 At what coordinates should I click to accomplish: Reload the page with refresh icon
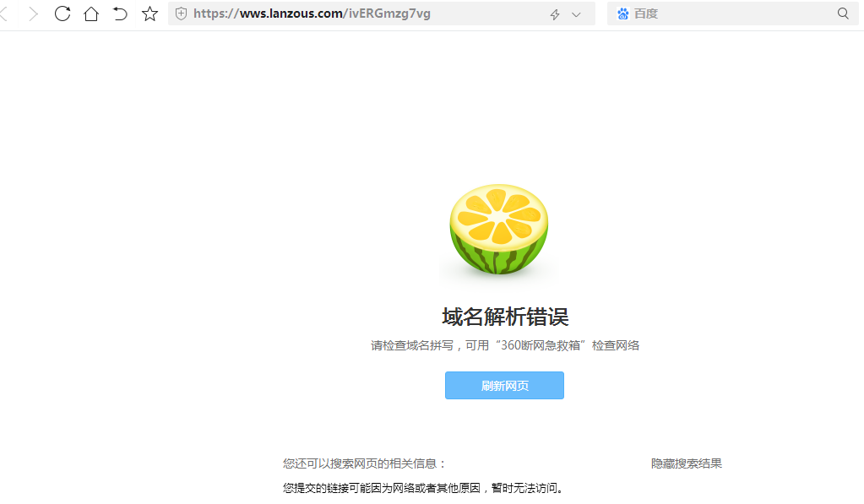[62, 14]
